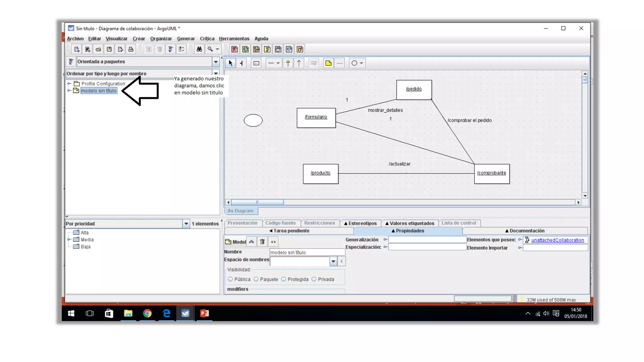Click the binoculars find icon
Image resolution: width=644 pixels, height=362 pixels.
tap(199, 49)
